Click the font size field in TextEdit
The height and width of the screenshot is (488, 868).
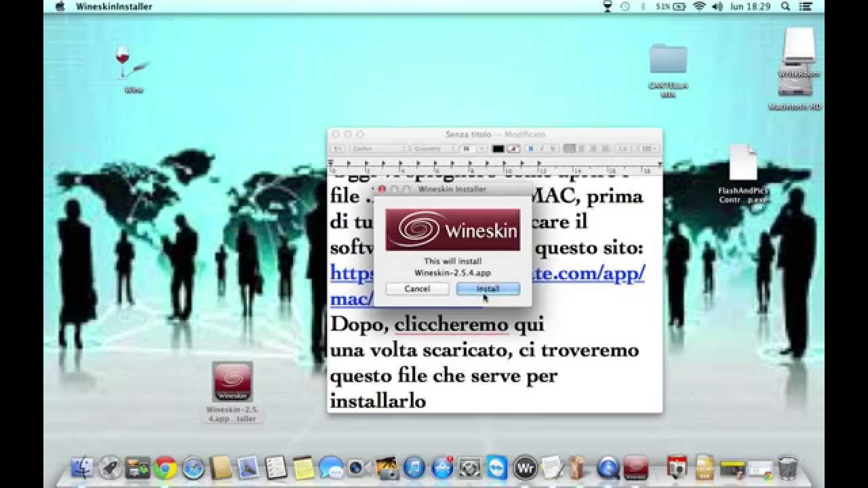point(468,148)
